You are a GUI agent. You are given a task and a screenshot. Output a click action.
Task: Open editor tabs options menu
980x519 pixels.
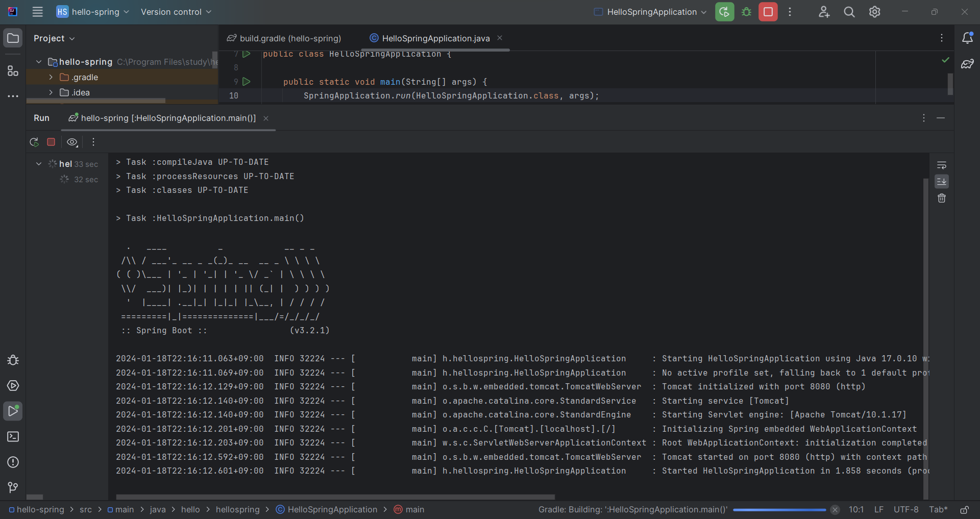pyautogui.click(x=942, y=38)
